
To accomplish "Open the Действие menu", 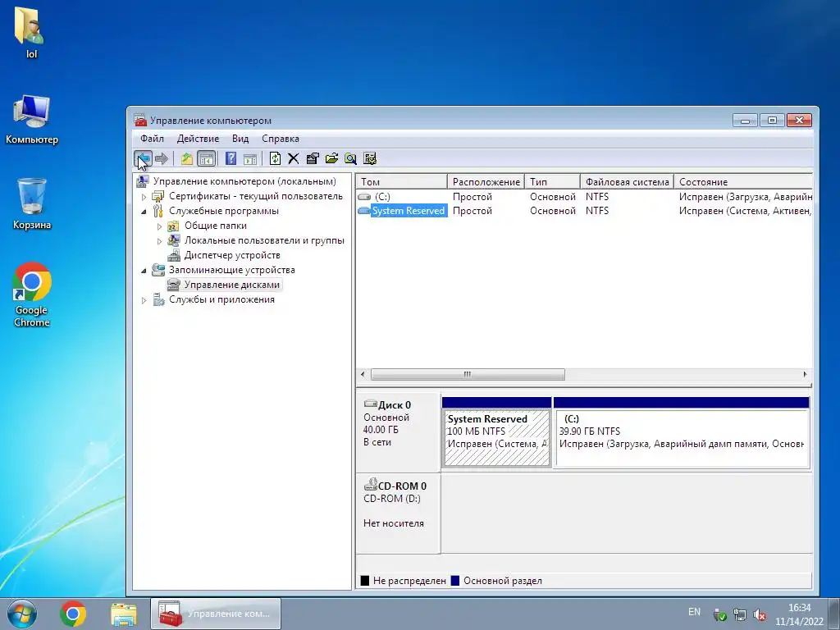I will point(198,139).
